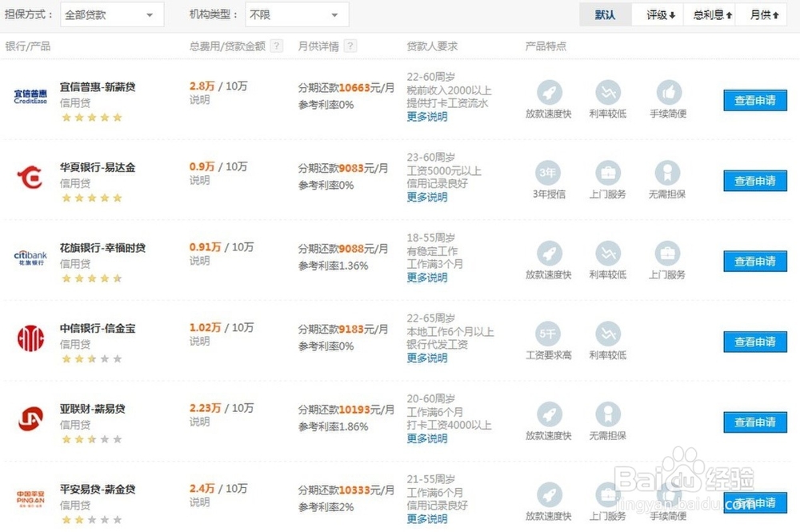Open 更多说明 link for 平安易贷-薪金贷
Screen dimensions: 800x532
[427, 519]
